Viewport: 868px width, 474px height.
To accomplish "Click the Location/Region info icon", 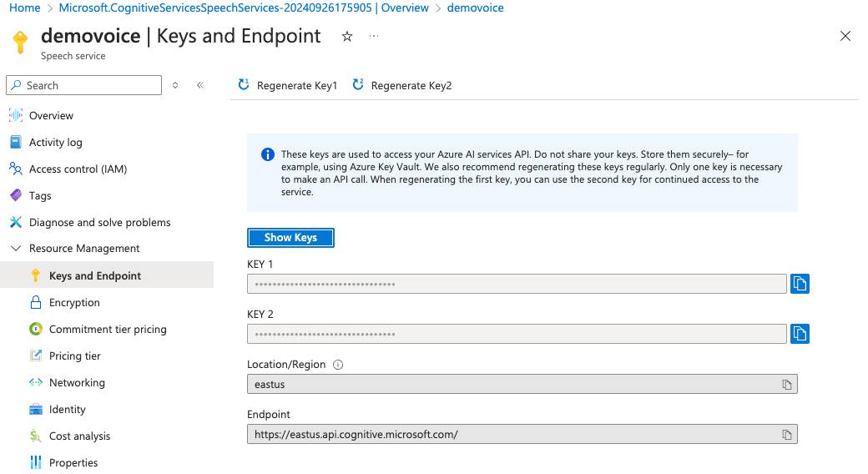I will 338,365.
